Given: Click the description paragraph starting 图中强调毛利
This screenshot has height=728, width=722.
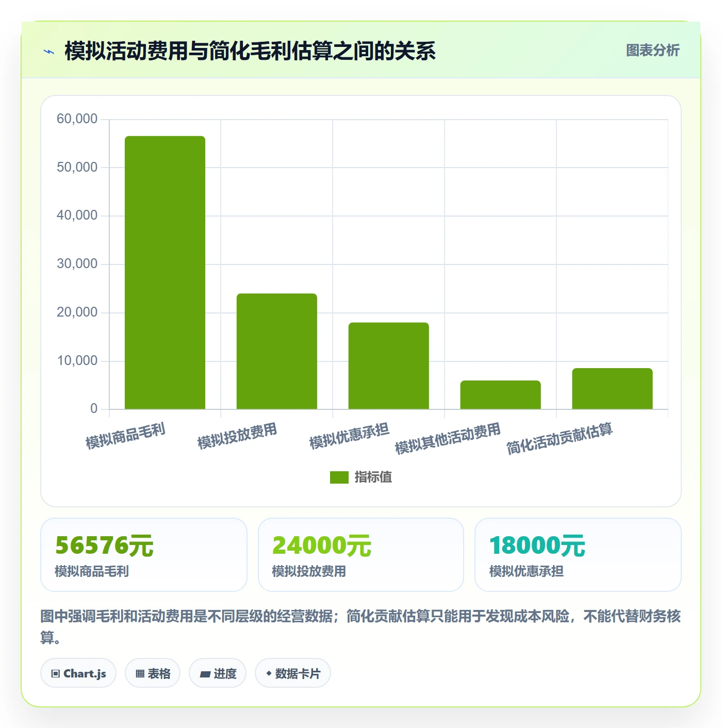Looking at the screenshot, I should 360,626.
